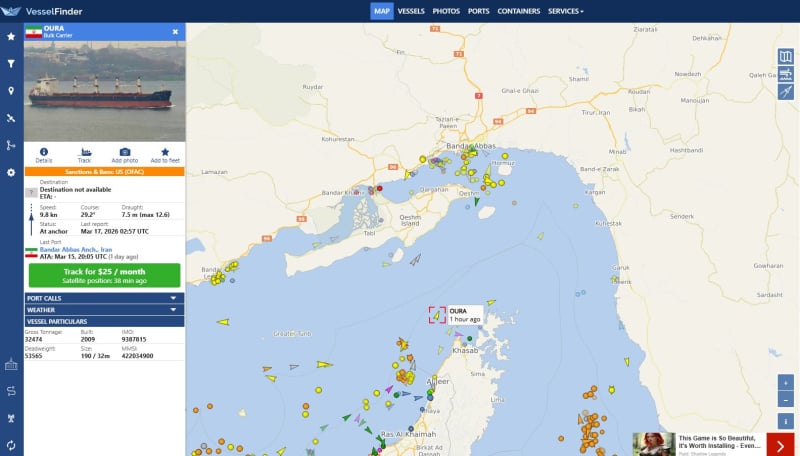Click last report Mar 17, 2026 02:57 UTC
The height and width of the screenshot is (456, 800).
[115, 232]
